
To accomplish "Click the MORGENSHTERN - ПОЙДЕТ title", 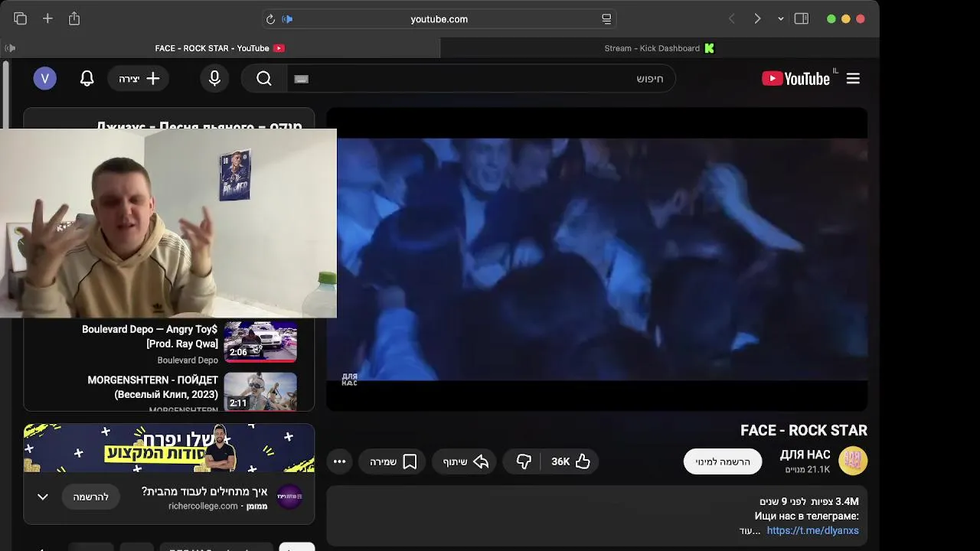I will click(x=153, y=387).
